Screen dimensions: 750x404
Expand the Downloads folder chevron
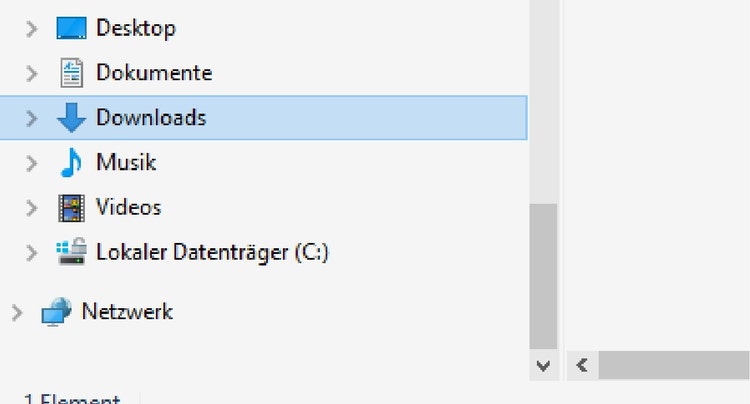point(31,118)
